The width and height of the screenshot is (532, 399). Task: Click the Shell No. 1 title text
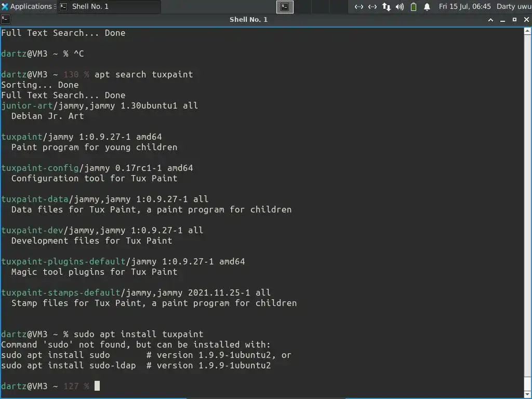(248, 19)
